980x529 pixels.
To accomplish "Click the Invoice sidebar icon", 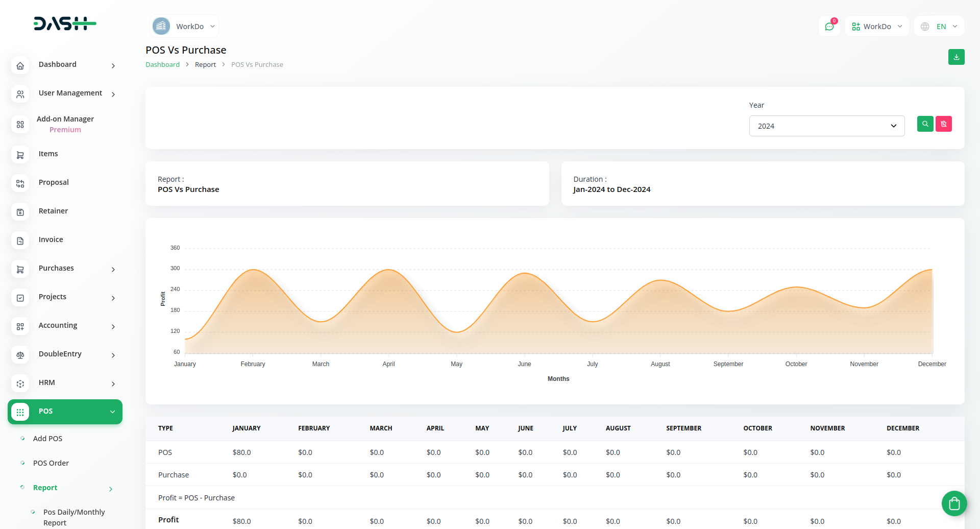I will pyautogui.click(x=20, y=241).
